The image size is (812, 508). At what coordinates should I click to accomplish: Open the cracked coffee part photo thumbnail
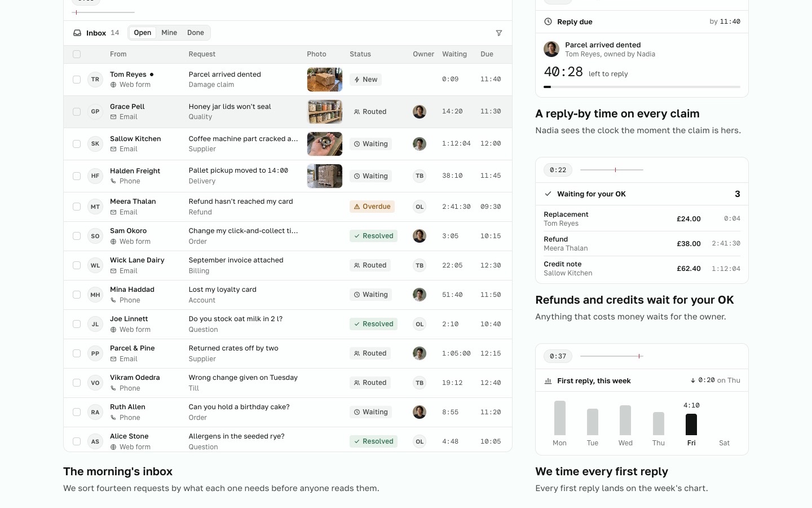[x=325, y=144]
